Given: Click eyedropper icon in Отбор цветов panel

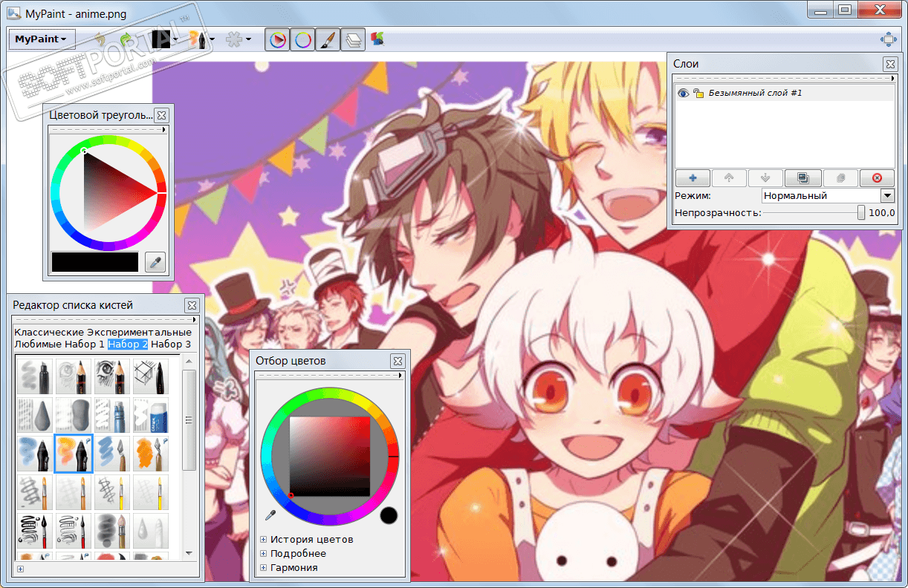Looking at the screenshot, I should [270, 514].
